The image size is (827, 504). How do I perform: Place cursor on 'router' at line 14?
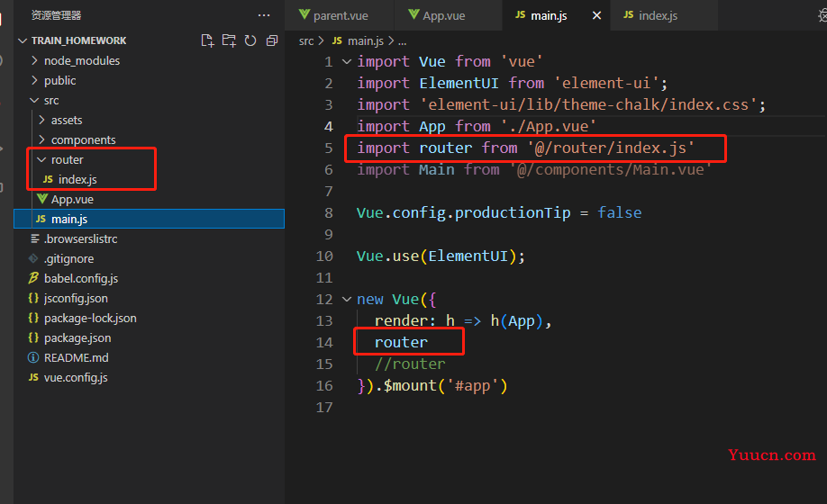(401, 342)
